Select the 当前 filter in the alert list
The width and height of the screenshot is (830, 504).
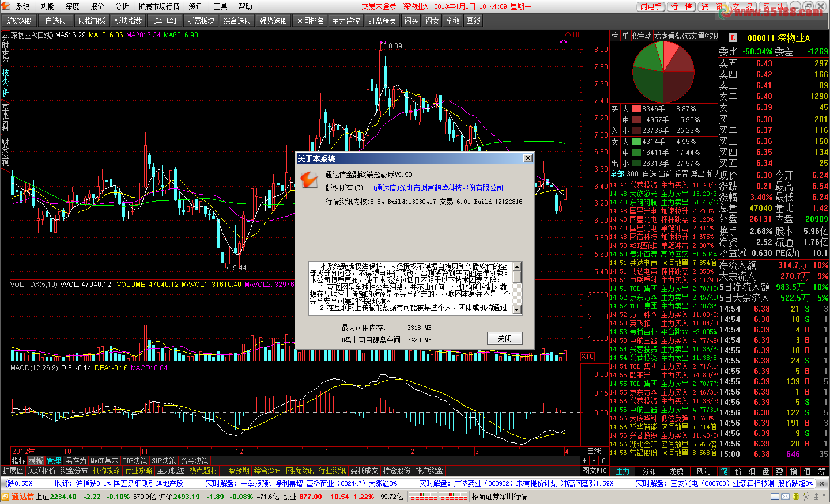(665, 174)
